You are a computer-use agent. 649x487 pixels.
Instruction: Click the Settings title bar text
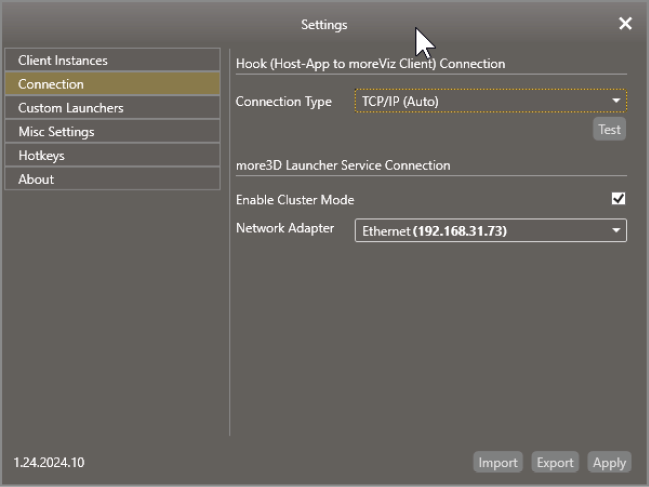tap(324, 25)
